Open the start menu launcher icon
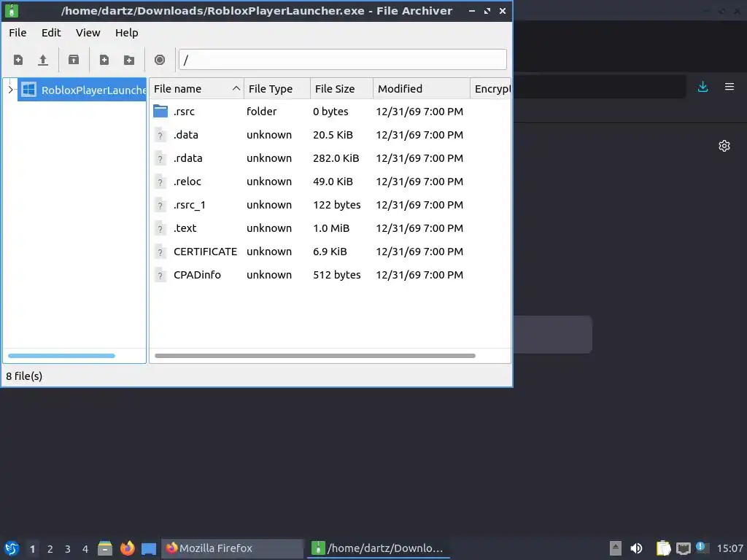 tap(12, 548)
